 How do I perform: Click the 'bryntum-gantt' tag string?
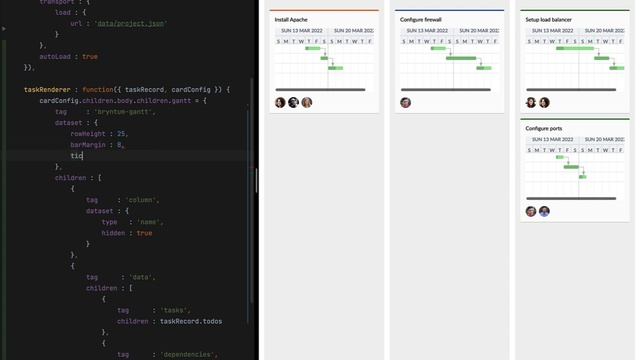coord(124,111)
